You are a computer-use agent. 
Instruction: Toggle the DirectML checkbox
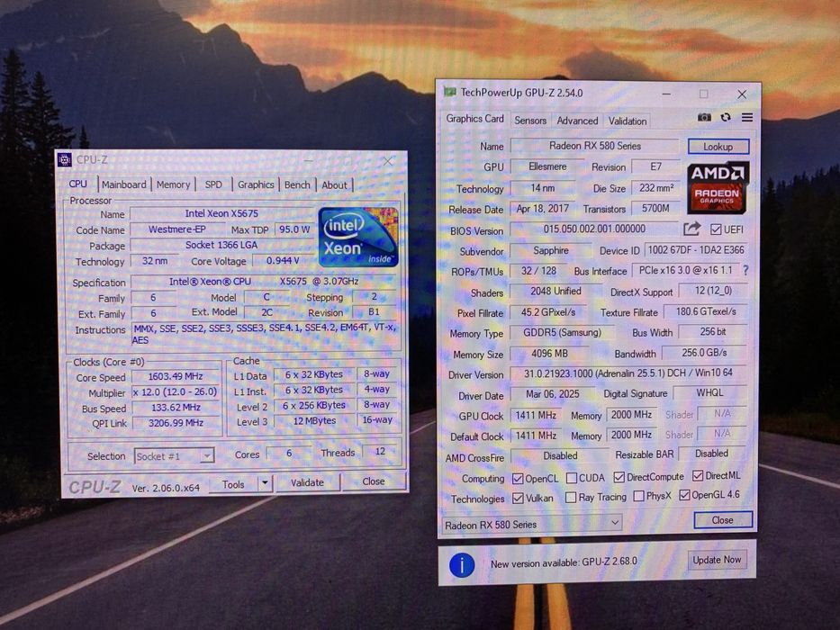[x=698, y=476]
